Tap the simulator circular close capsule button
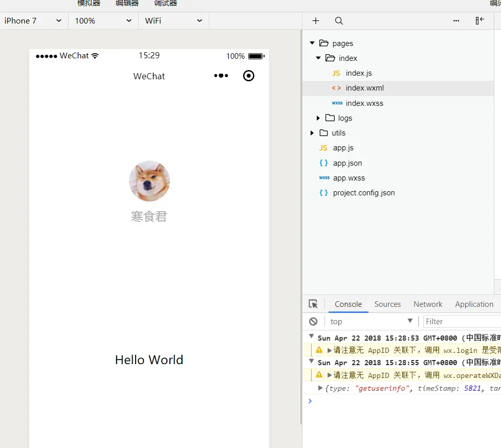Viewport: 501px width, 448px height. 249,76
